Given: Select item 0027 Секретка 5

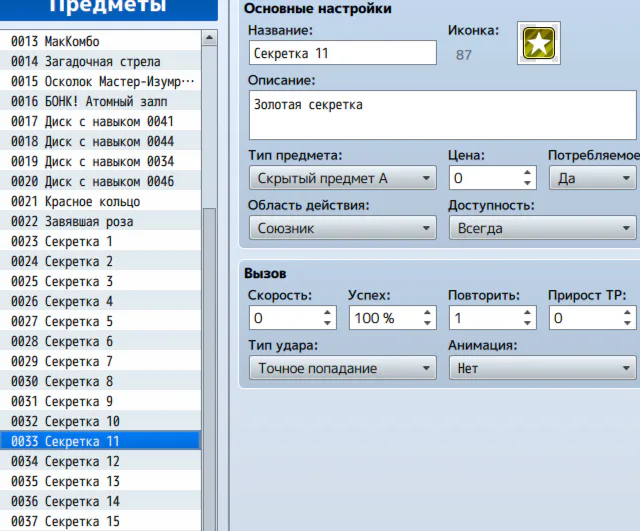Looking at the screenshot, I should (x=100, y=321).
